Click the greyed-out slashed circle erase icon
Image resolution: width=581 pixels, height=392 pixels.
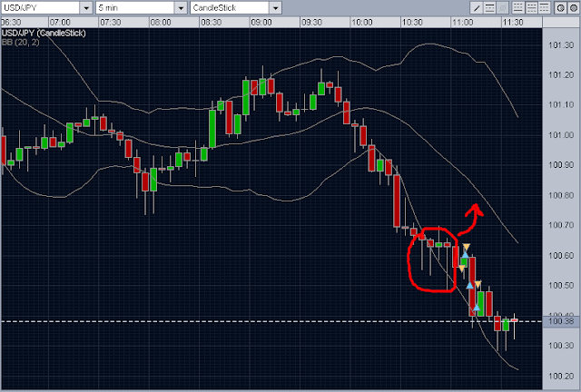(502, 8)
